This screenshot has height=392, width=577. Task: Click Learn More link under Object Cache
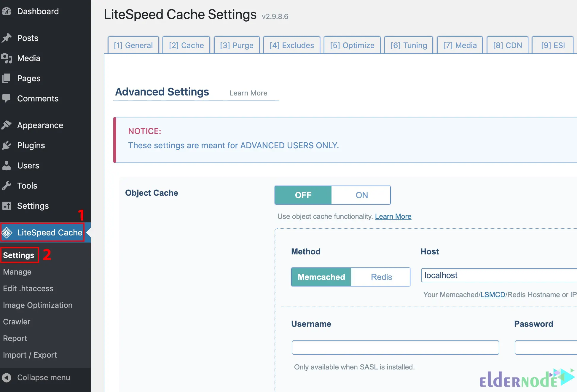click(393, 216)
